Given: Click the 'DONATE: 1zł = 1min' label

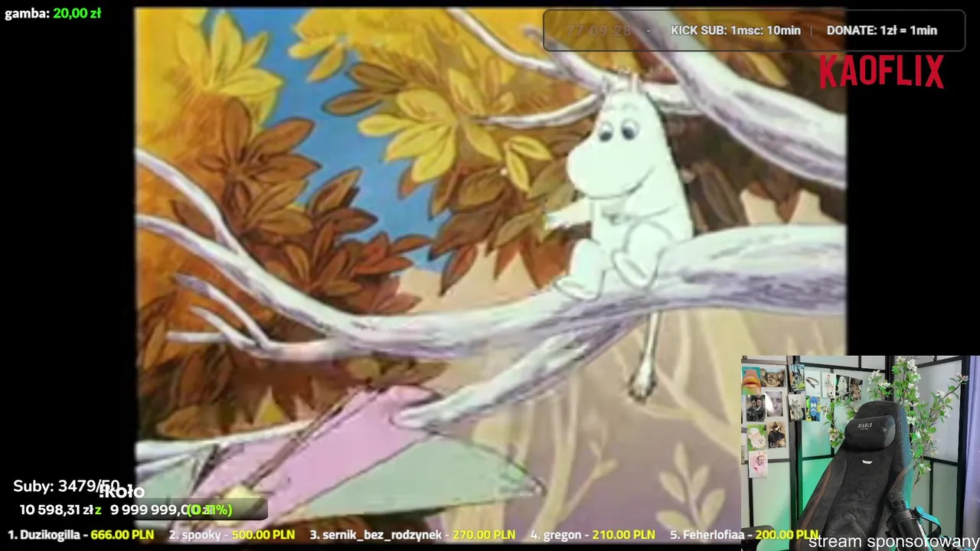Looking at the screenshot, I should point(881,31).
